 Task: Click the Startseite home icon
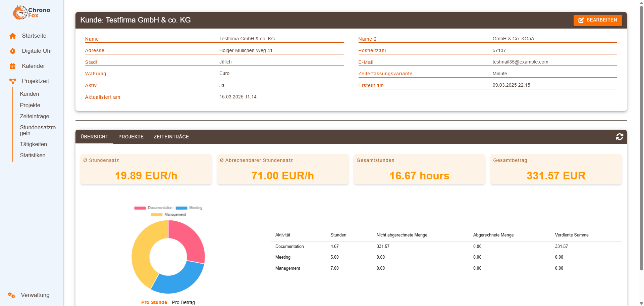click(x=13, y=36)
